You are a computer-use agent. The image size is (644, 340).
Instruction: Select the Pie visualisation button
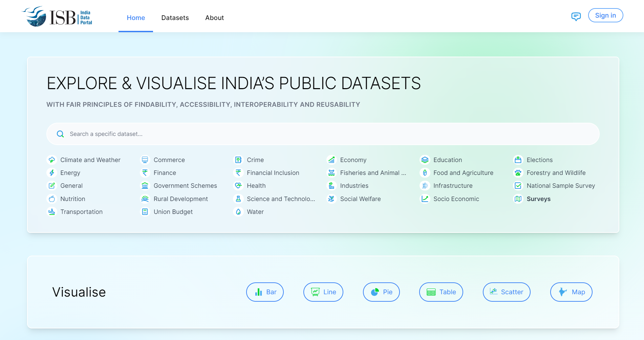coord(381,292)
